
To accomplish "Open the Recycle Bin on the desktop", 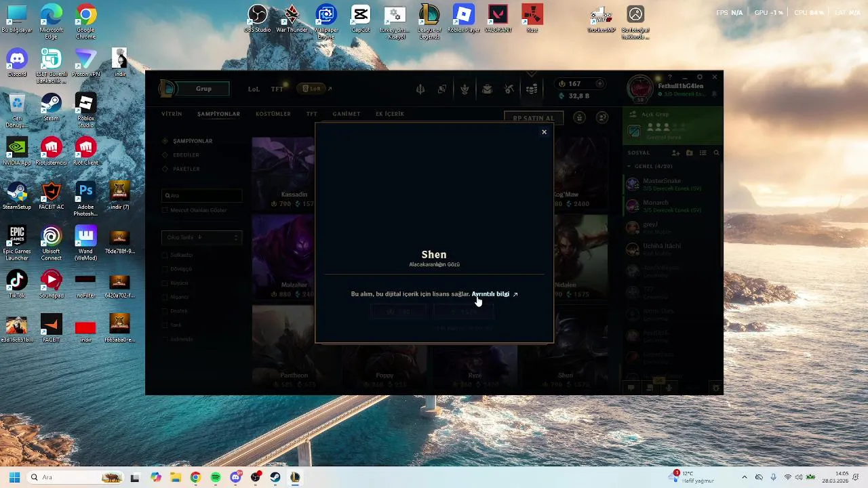I will pyautogui.click(x=17, y=110).
